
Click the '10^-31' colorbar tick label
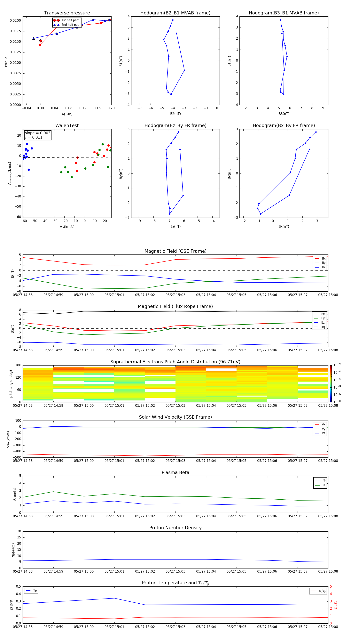click(337, 402)
